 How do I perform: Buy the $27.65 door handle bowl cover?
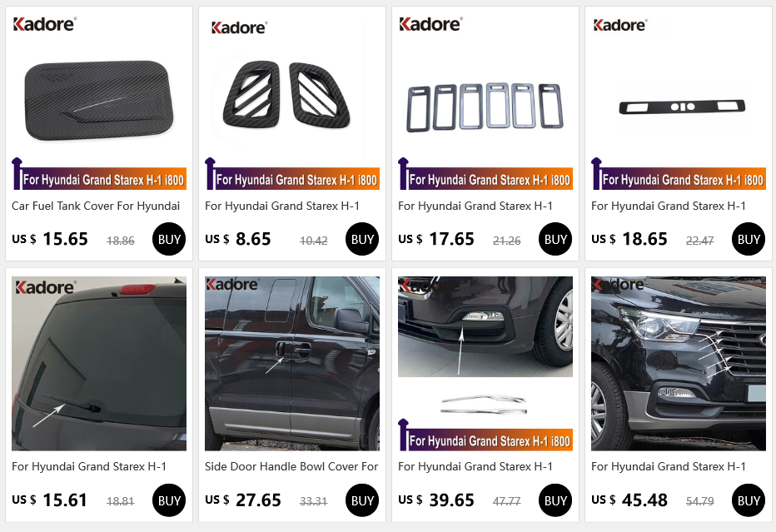click(x=362, y=500)
